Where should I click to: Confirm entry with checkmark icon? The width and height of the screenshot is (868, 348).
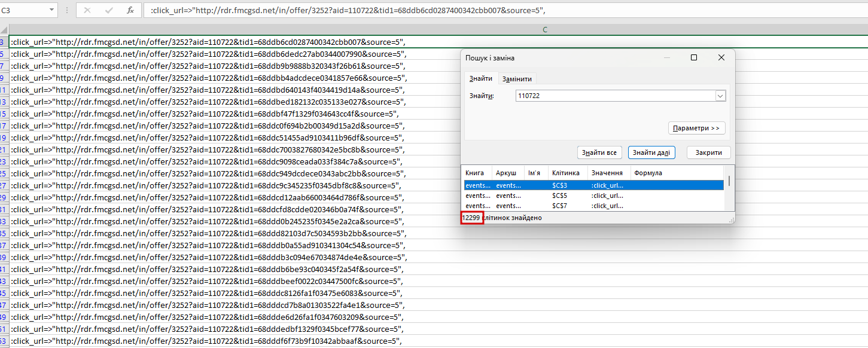[x=109, y=10]
